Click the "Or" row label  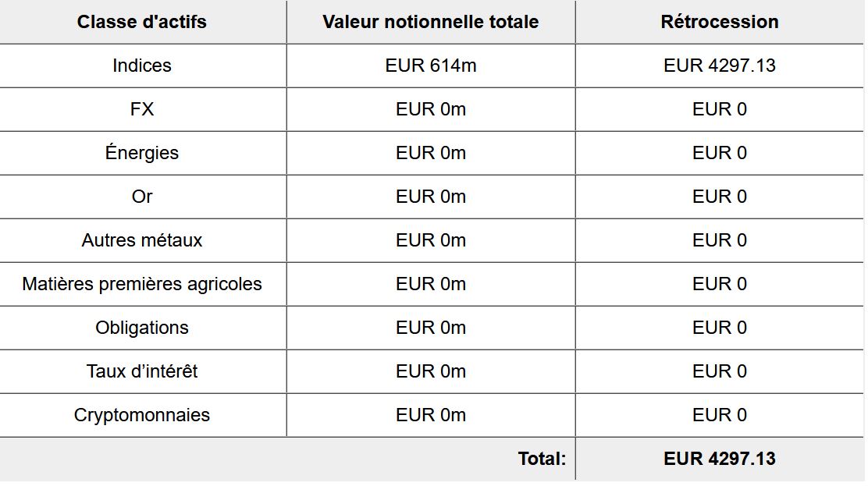coord(142,197)
